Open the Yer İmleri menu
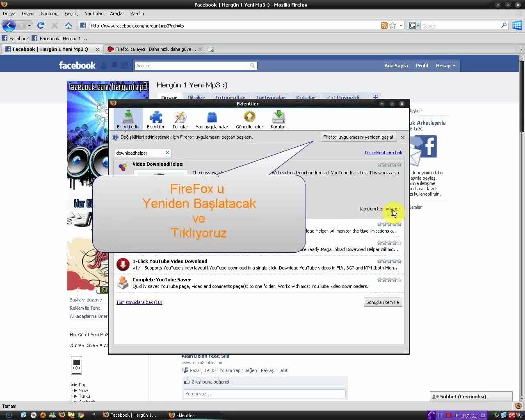The height and width of the screenshot is (420, 525). (x=94, y=14)
